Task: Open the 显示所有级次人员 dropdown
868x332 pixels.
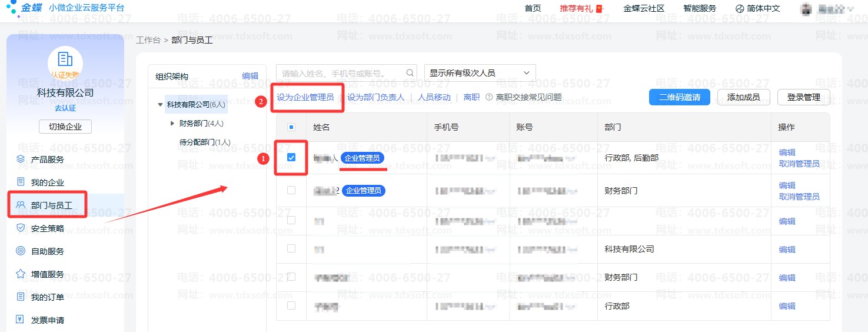Action: point(480,73)
